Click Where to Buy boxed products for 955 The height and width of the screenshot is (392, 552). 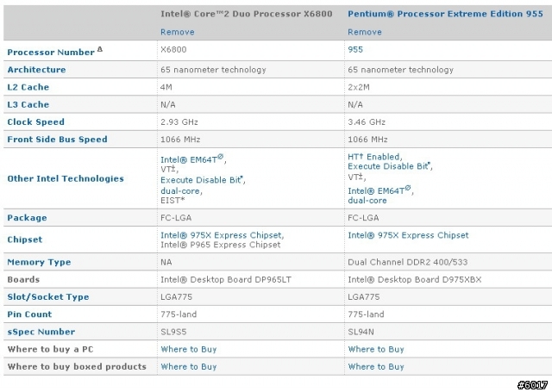[376, 367]
